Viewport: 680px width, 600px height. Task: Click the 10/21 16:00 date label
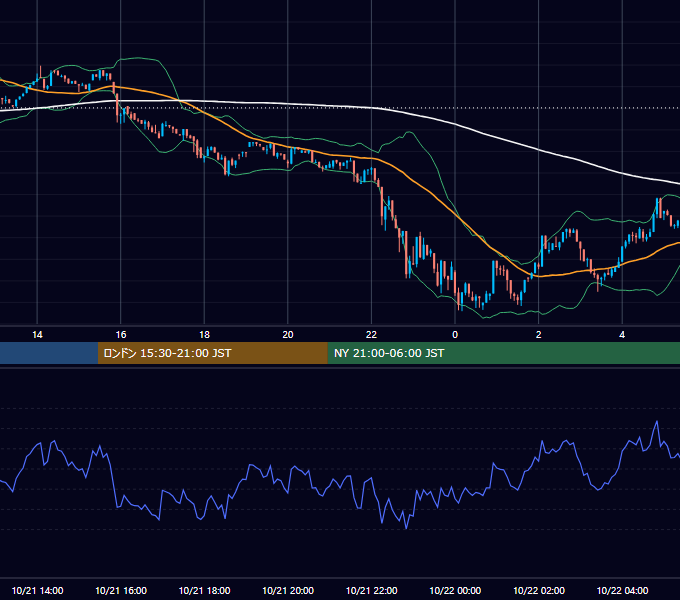click(x=121, y=590)
